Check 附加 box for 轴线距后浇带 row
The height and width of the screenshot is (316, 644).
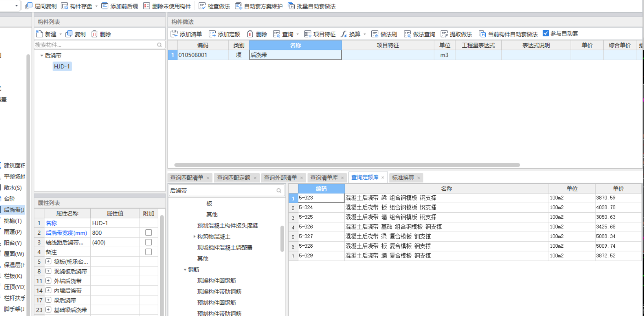tap(148, 242)
